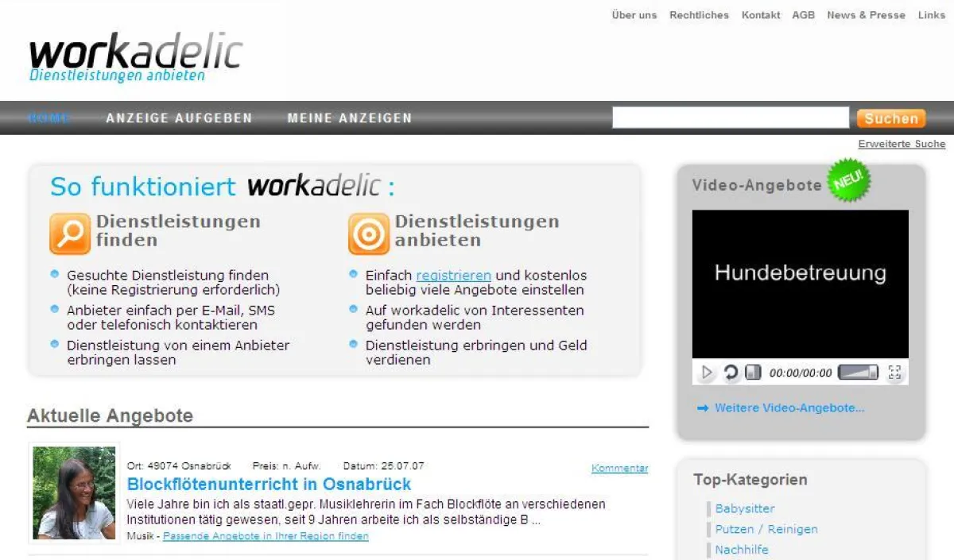The width and height of the screenshot is (954, 560).
Task: Open the Links page
Action: [x=932, y=15]
